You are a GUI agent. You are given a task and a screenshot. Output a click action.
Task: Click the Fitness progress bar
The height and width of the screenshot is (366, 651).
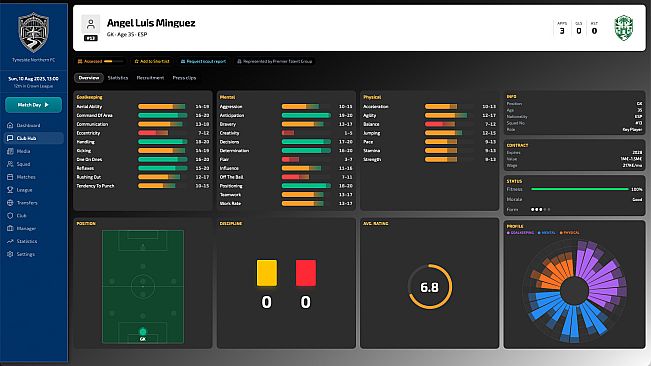tap(580, 189)
